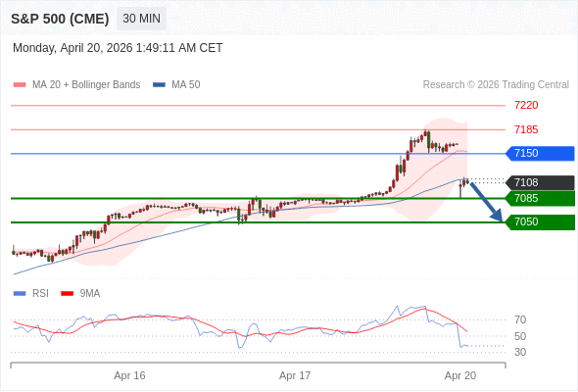
Task: Select the MA 20 + Bollinger Bands legend label
Action: tap(86, 85)
